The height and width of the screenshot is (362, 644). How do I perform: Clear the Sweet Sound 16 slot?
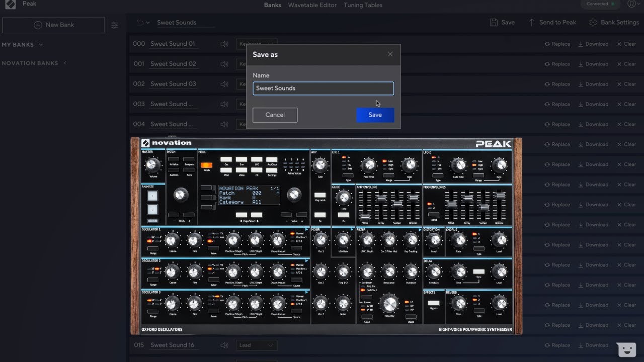pos(626,345)
